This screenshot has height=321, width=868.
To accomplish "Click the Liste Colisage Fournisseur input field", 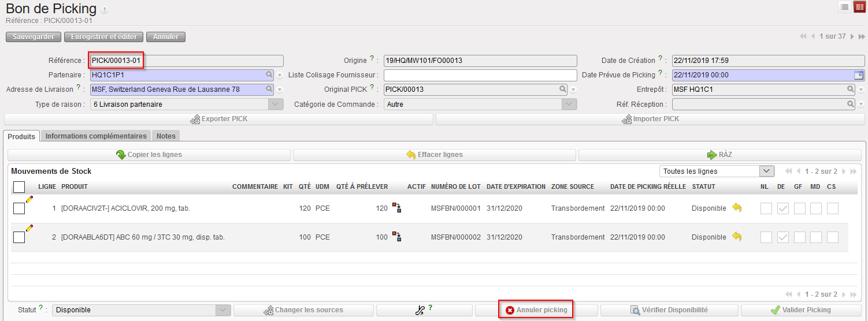I will pos(480,75).
